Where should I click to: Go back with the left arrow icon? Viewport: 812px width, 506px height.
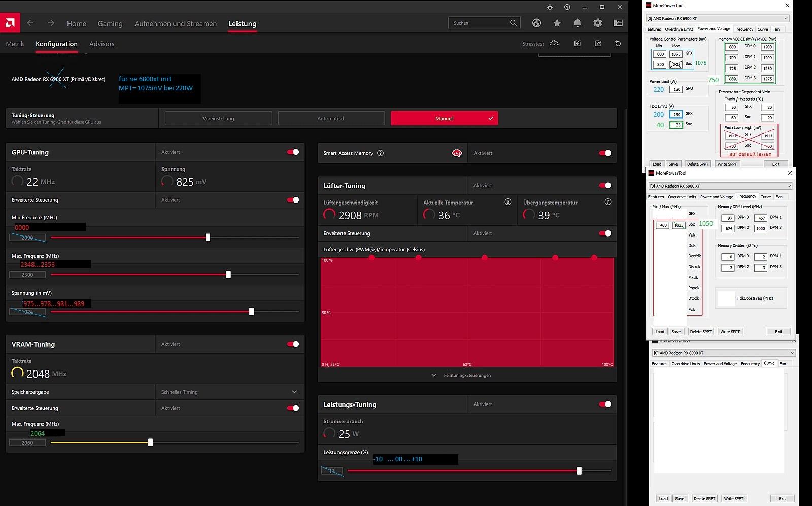[30, 23]
